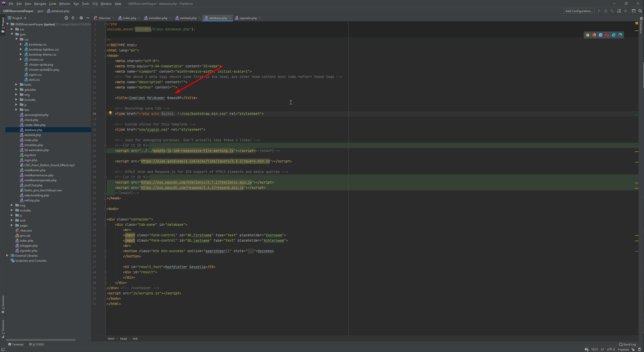Image resolution: width=644 pixels, height=352 pixels.
Task: Click the Project panel horizontal scrollbar
Action: coord(40,340)
